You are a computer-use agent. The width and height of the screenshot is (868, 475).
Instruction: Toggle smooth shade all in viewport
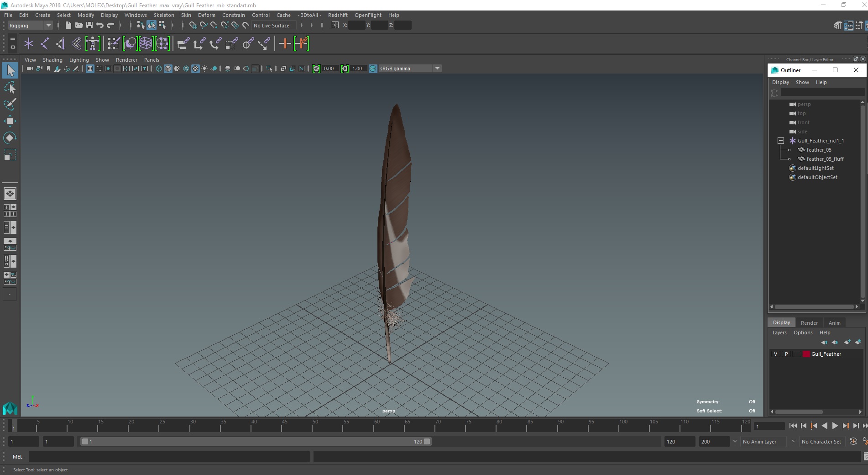point(168,69)
